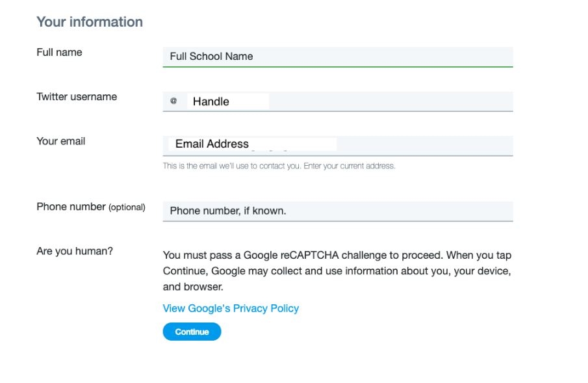588x383 pixels.
Task: Click the Handle placeholder text
Action: coord(211,101)
